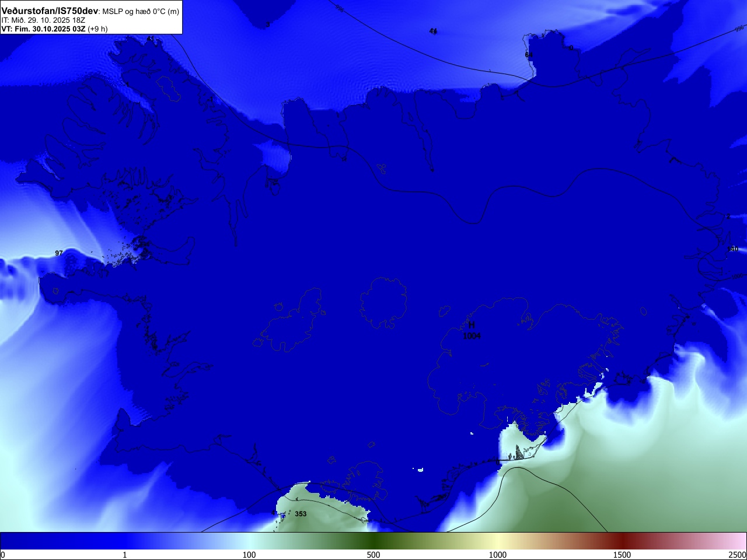Viewport: 747px width, 560px height.
Task: Click the 1000 tick on the color scale
Action: pyautogui.click(x=498, y=555)
